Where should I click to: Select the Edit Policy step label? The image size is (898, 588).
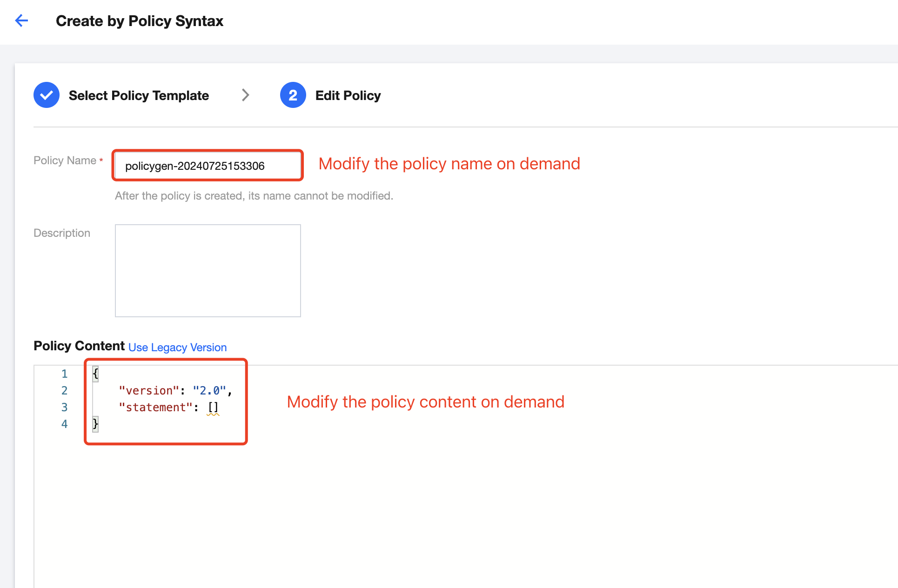click(x=348, y=95)
